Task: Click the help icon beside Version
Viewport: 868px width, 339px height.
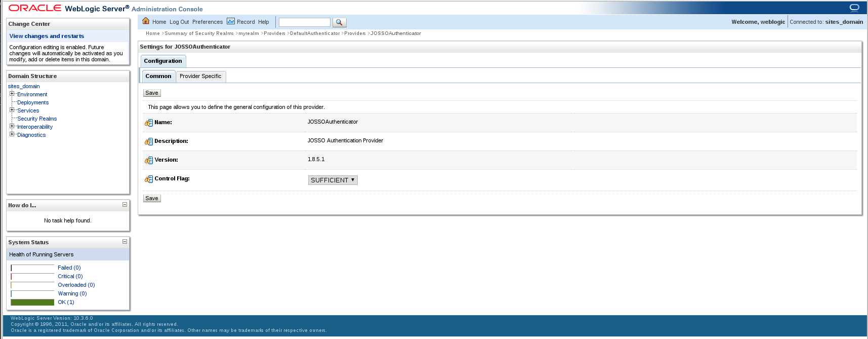Action: [149, 160]
